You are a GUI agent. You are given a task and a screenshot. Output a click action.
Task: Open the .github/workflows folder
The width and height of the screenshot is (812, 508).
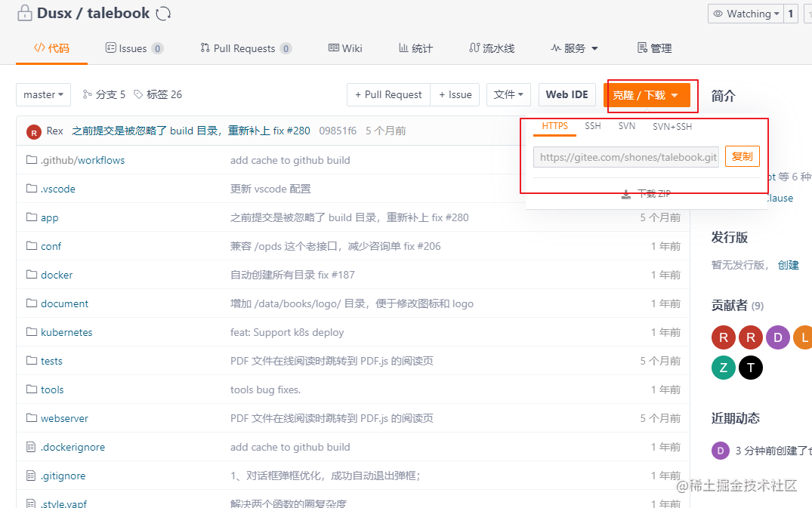click(83, 160)
